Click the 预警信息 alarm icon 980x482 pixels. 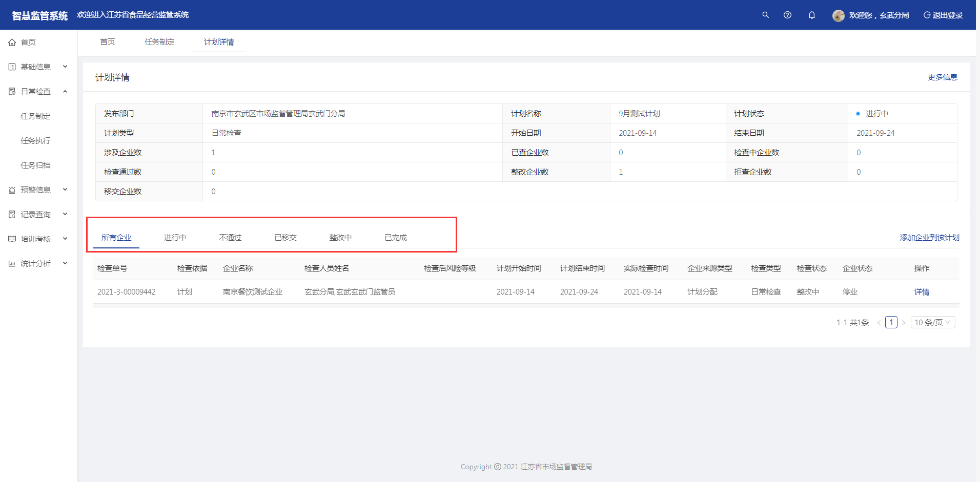[x=12, y=190]
